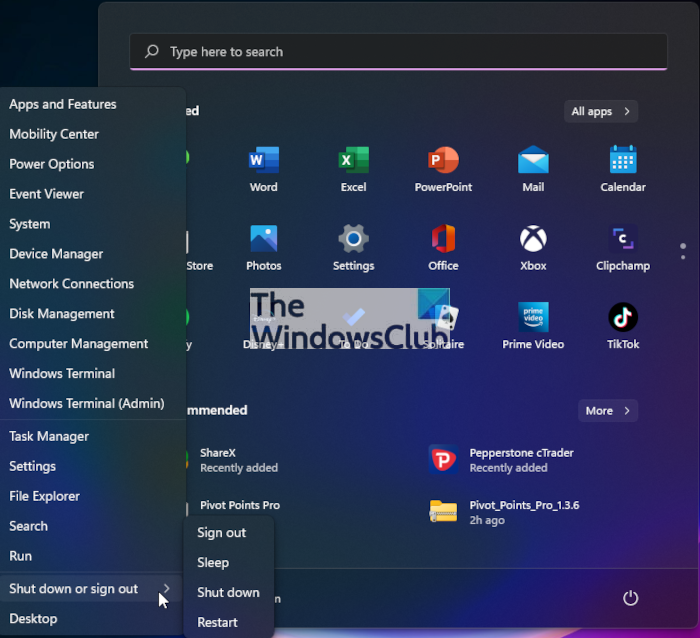Screen dimensions: 700x638
Task: Open the Xbox app icon
Action: tap(533, 239)
